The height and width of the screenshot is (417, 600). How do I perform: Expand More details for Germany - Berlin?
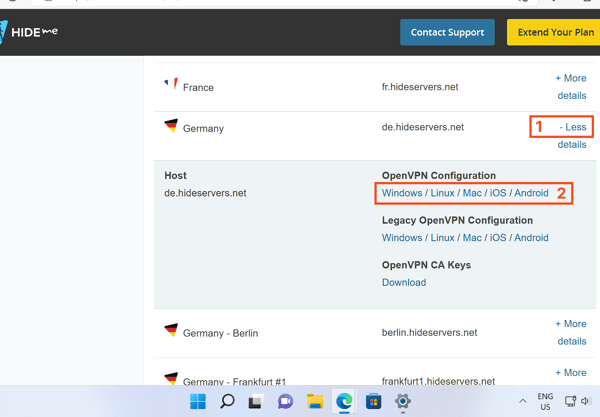click(571, 332)
